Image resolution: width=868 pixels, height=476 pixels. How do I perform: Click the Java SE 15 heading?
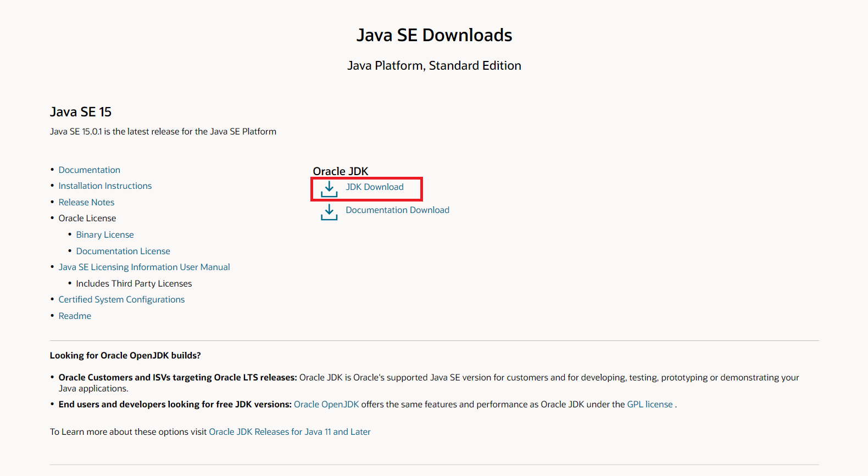coord(81,112)
